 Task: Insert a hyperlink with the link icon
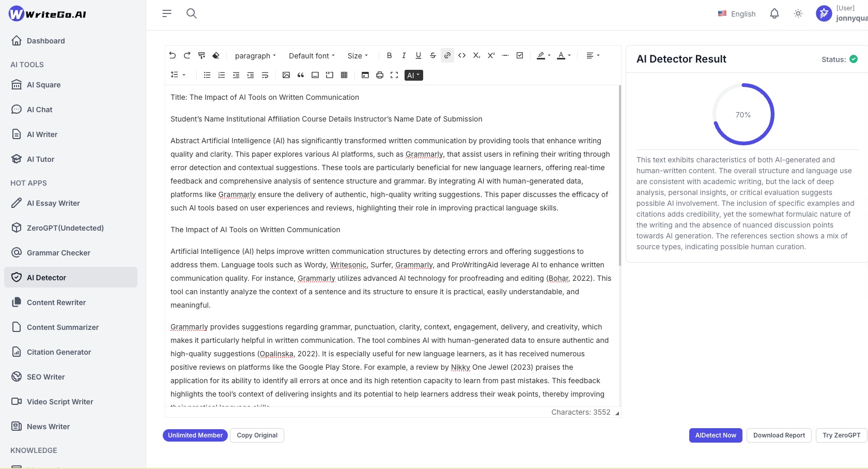tap(447, 55)
